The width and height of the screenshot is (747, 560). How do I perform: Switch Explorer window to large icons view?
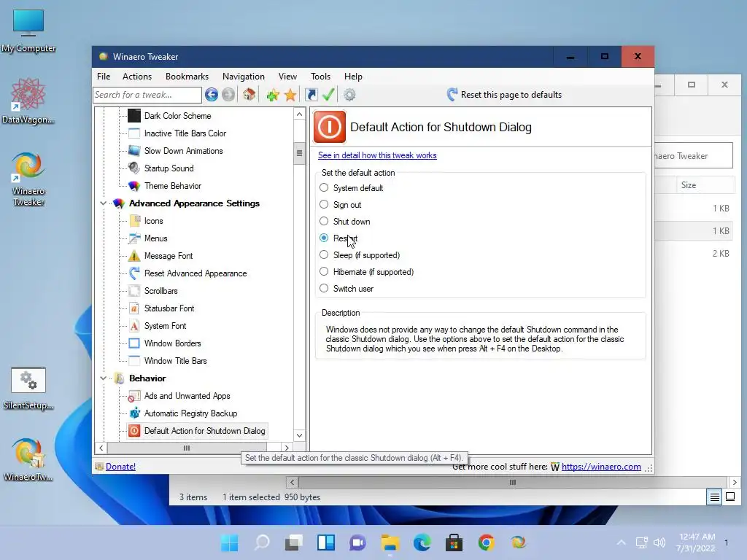point(729,497)
